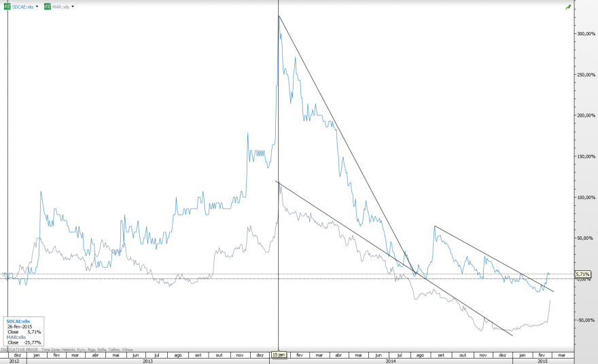Click the set month label of 2013
Image resolution: width=598 pixels, height=364 pixels.
coord(198,355)
